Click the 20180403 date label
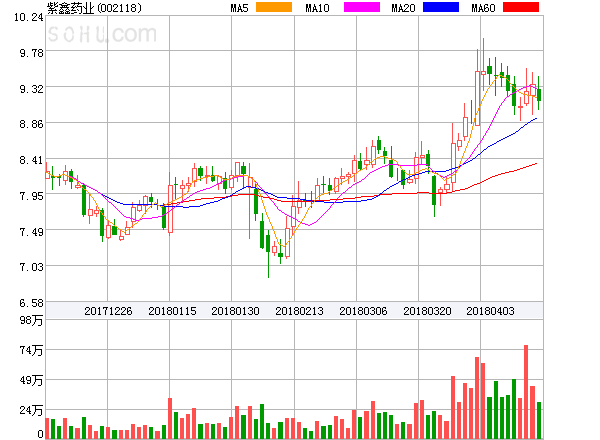The width and height of the screenshot is (600, 440). [490, 311]
